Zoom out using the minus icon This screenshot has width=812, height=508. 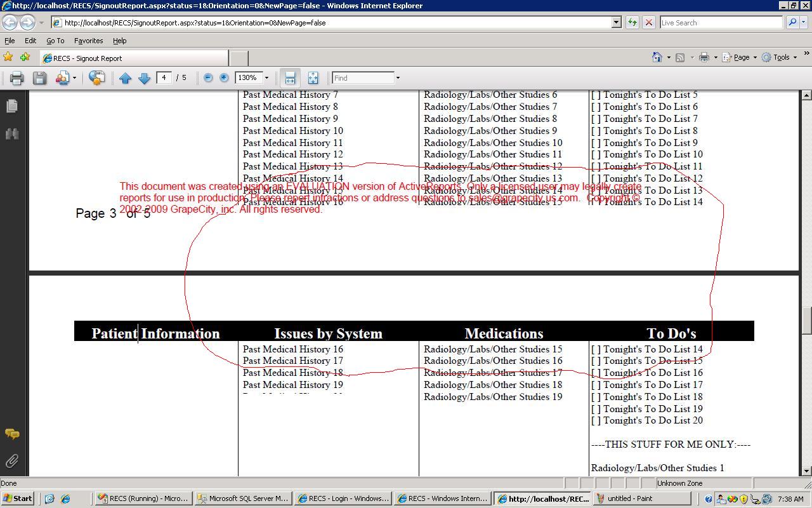208,77
